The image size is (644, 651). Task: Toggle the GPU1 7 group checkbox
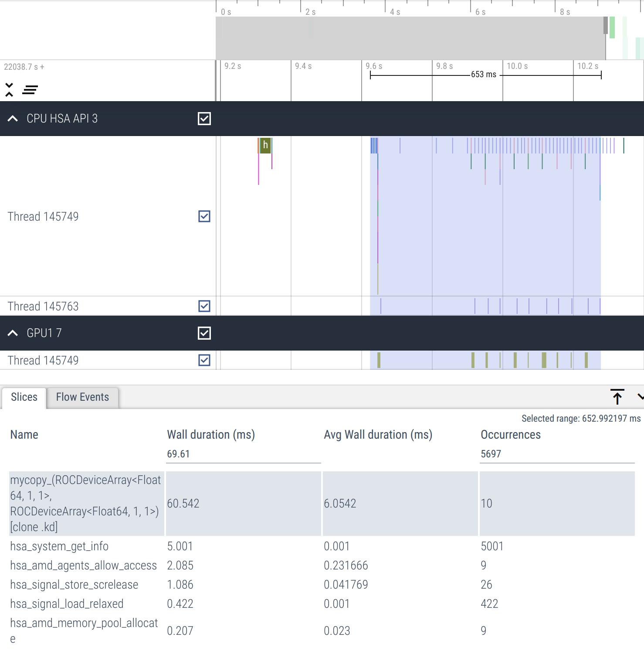(x=204, y=333)
